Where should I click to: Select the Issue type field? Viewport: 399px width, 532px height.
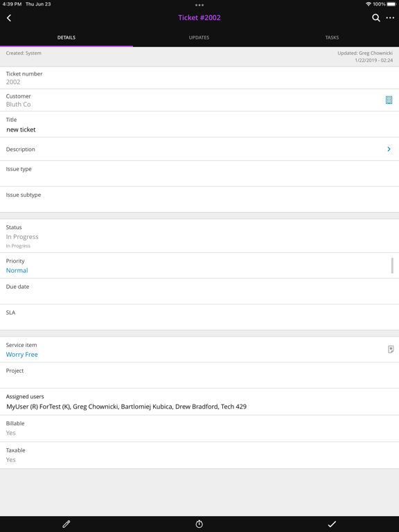click(199, 174)
